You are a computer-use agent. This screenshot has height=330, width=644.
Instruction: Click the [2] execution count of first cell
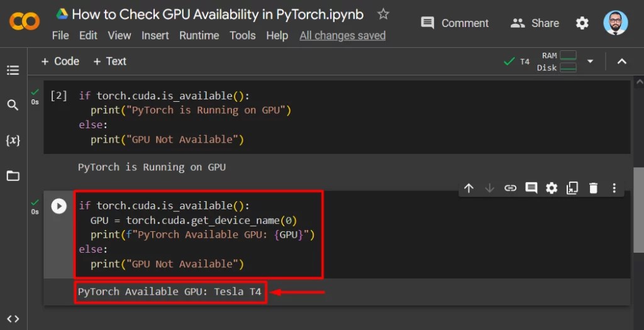(58, 96)
